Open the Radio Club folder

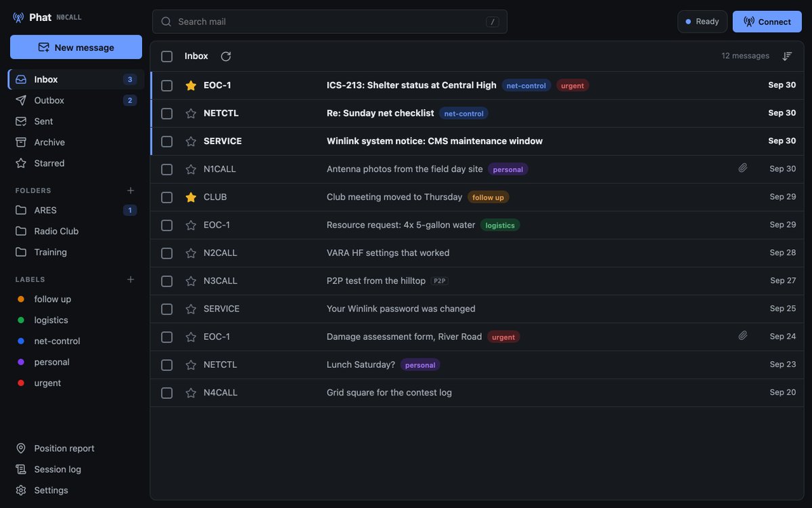(76, 231)
